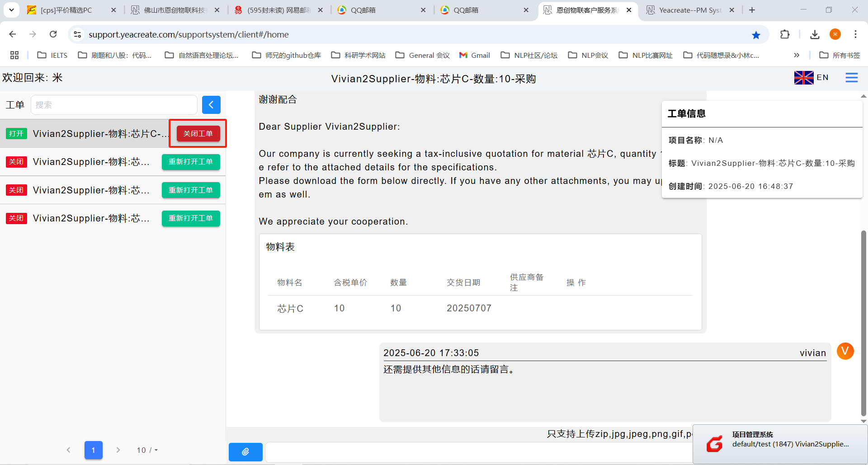The width and height of the screenshot is (868, 465).
Task: Open the hamburger menu at top right
Action: click(851, 78)
